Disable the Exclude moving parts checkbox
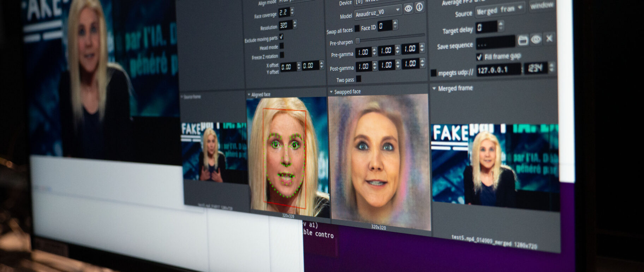The width and height of the screenshot is (644, 272). 281,37
